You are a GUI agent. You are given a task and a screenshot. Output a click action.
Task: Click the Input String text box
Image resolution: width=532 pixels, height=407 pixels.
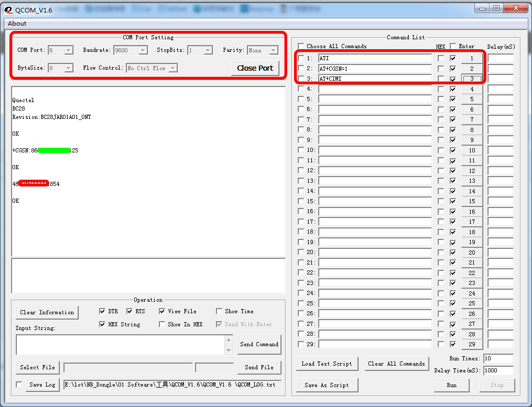click(121, 345)
